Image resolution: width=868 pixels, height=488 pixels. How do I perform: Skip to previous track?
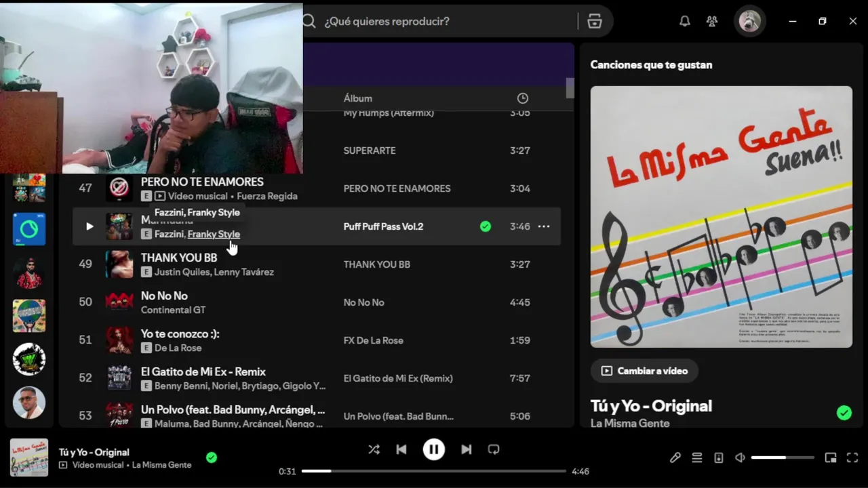click(x=401, y=449)
